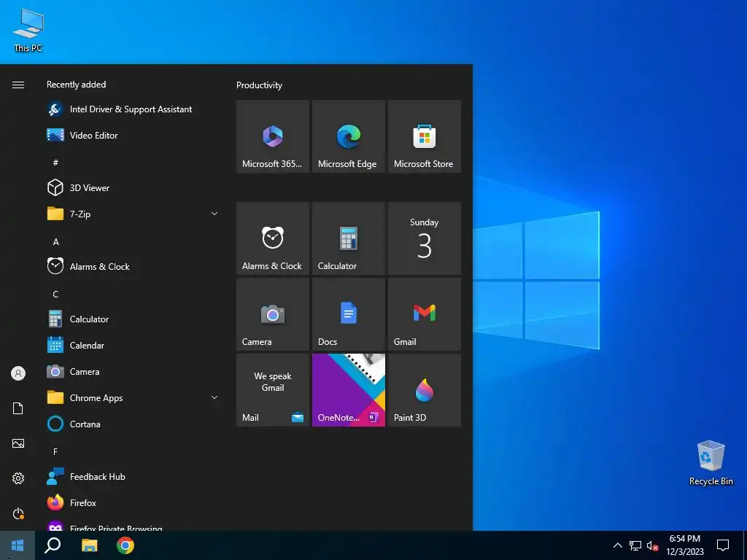Close Start menu via Windows Start button
The height and width of the screenshot is (560, 747).
pyautogui.click(x=18, y=545)
